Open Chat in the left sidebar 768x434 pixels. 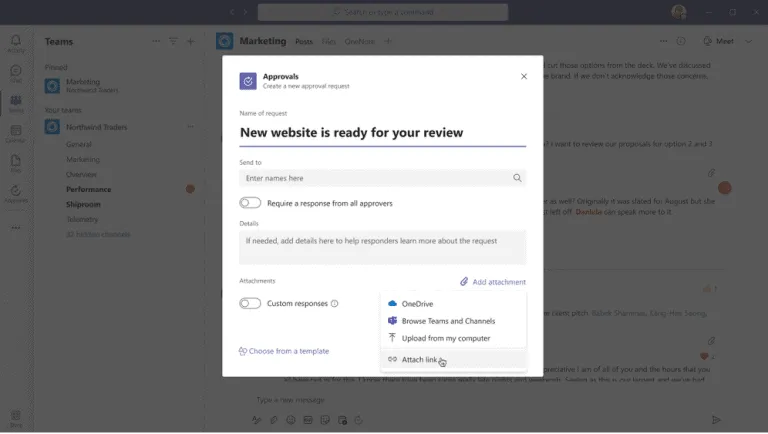pos(16,74)
